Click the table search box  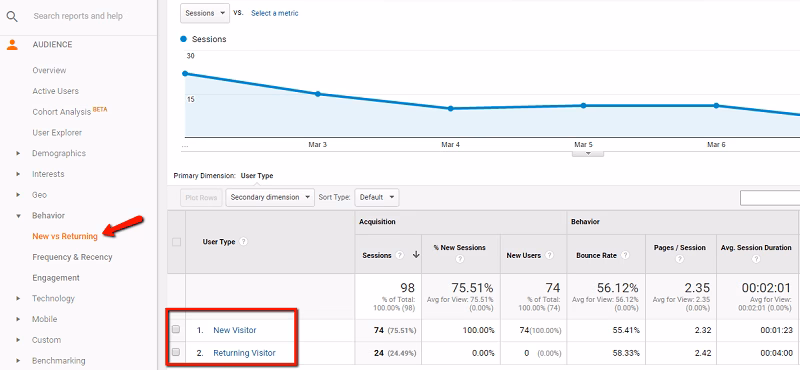[x=770, y=198]
